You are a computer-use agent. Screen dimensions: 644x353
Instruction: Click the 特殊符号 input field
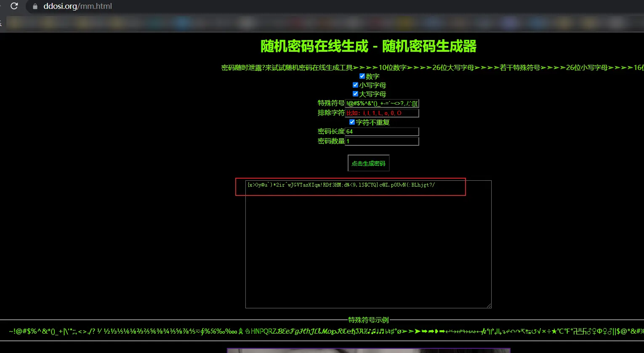pos(382,103)
